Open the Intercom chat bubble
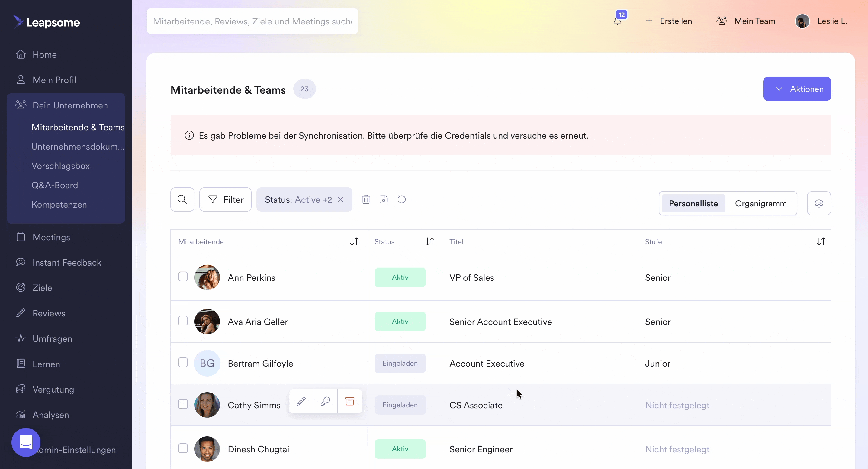Screen dimensions: 868x469 [26, 442]
